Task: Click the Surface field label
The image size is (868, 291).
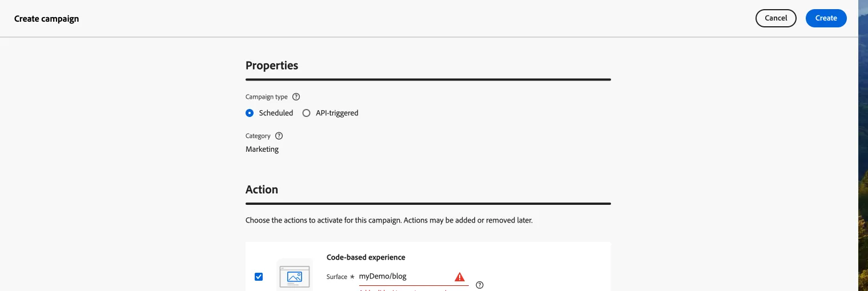Action: tap(337, 277)
